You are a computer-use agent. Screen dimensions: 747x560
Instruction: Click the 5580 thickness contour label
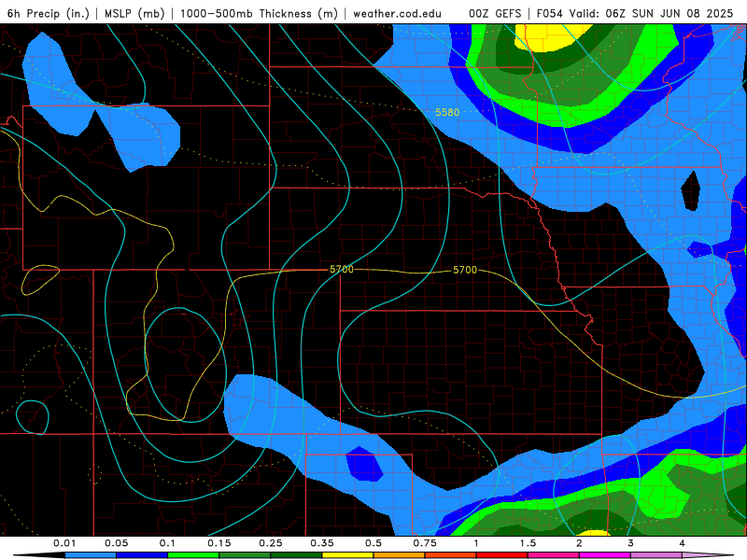tap(447, 112)
